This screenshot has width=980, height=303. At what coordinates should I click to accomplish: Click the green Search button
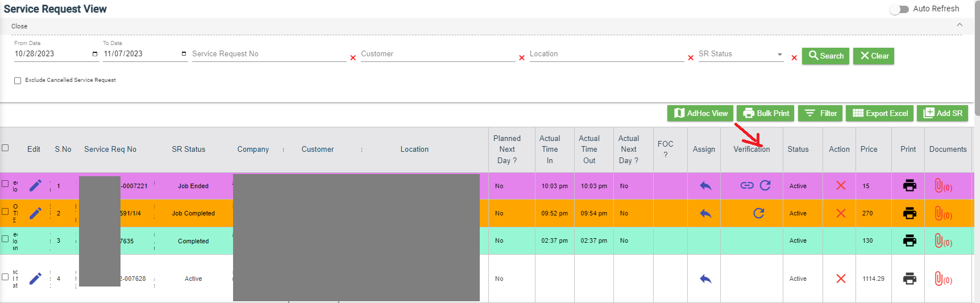tap(825, 56)
